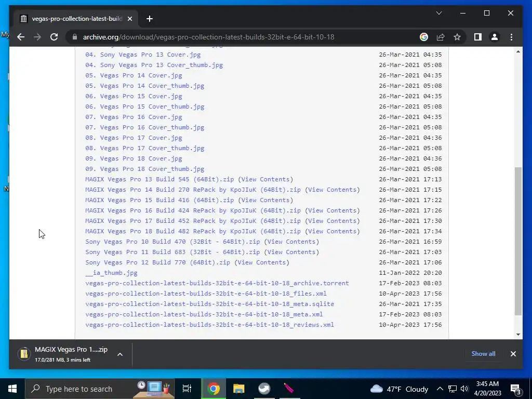
Task: Open 07. Vegas Pro 16 Cover.jpg
Action: tap(134, 117)
